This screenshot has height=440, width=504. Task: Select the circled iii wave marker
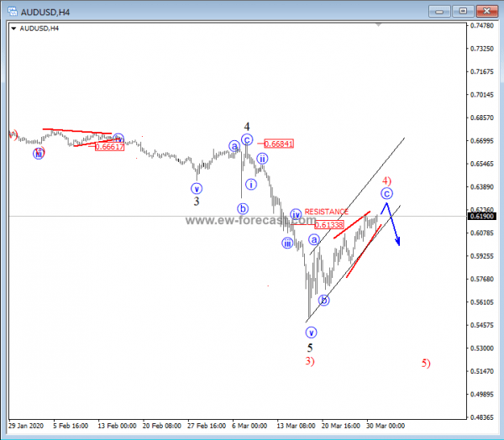tap(287, 244)
